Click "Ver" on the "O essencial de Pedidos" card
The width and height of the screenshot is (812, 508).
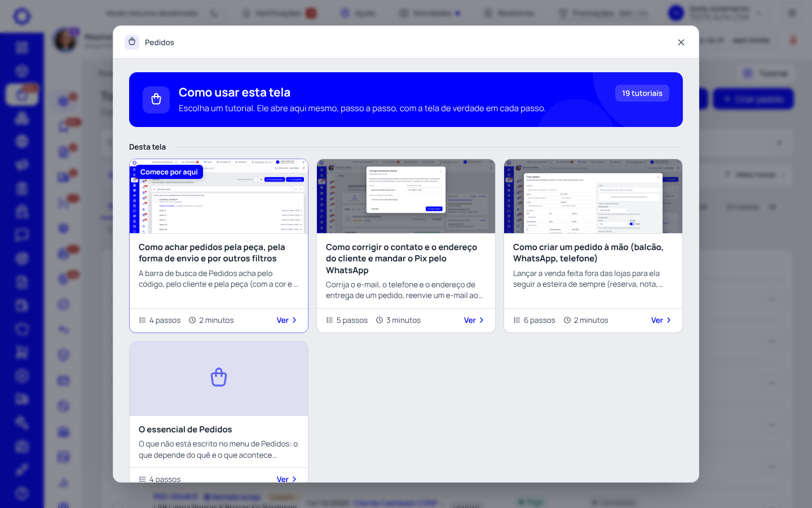coord(286,479)
